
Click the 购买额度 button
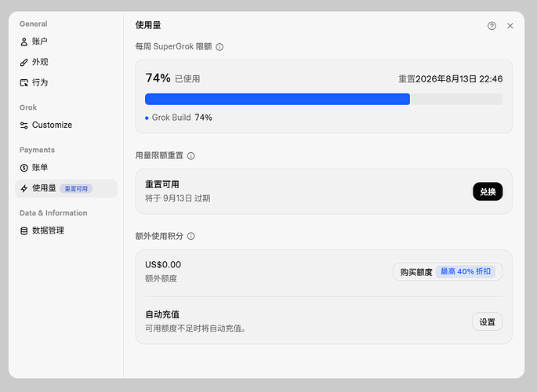click(x=448, y=272)
